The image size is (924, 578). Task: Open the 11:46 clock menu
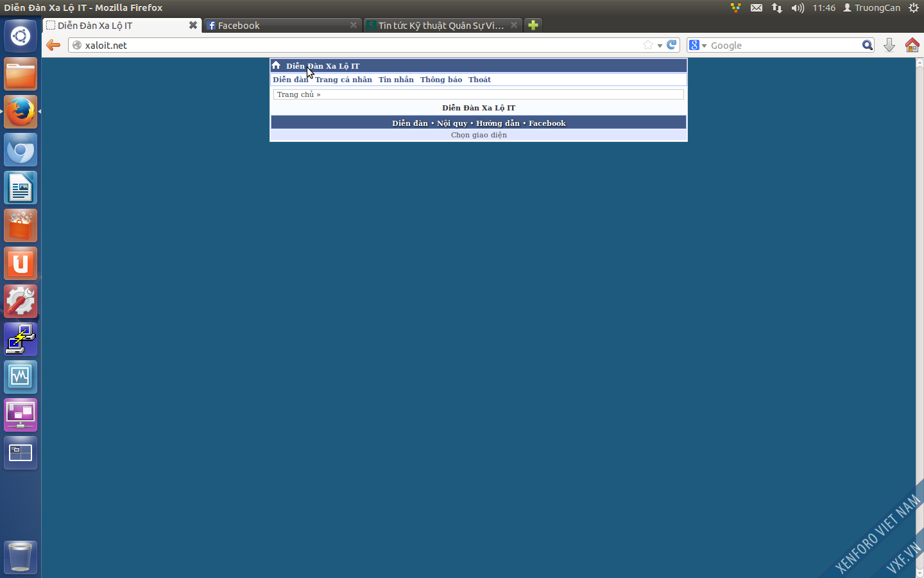[824, 8]
